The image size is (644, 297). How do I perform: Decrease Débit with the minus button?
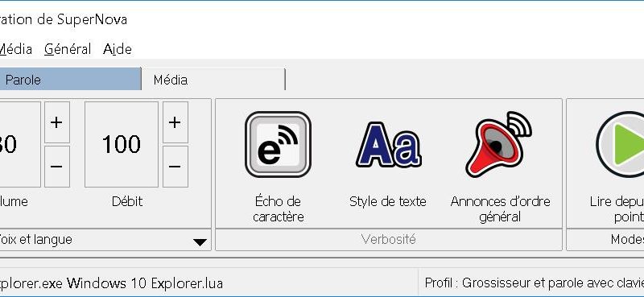(175, 167)
